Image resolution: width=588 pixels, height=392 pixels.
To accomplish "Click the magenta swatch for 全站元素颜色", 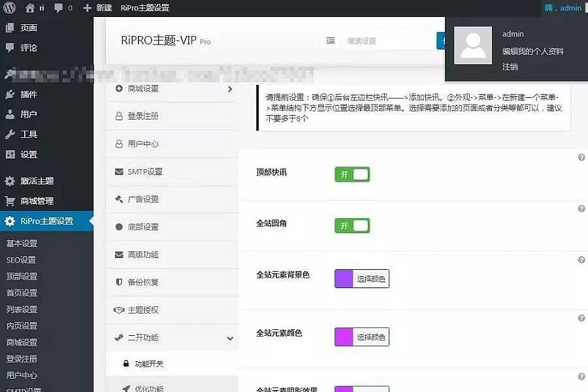I will 344,337.
